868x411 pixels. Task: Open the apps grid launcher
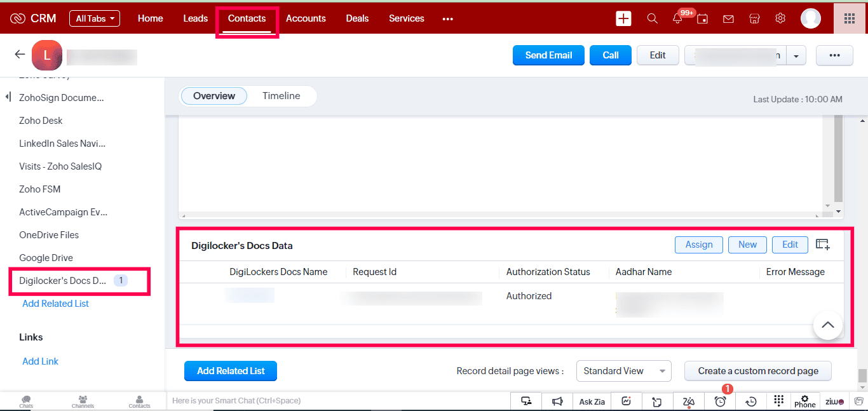(850, 18)
